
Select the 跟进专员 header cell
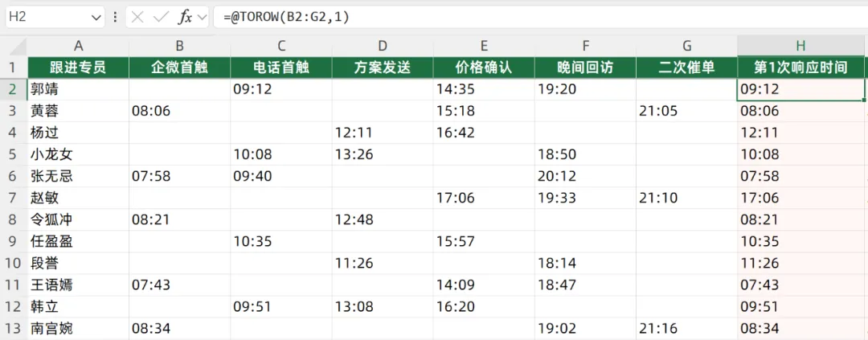point(78,68)
